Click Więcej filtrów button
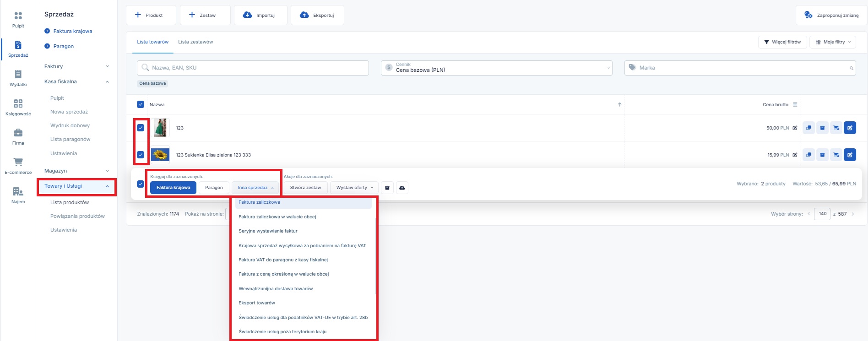Image resolution: width=868 pixels, height=341 pixels. pos(782,42)
